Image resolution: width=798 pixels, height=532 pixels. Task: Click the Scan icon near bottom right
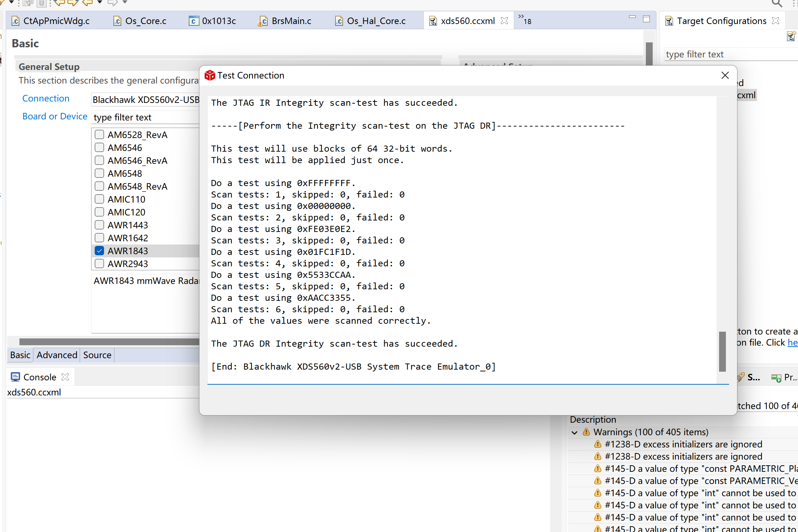[741, 377]
